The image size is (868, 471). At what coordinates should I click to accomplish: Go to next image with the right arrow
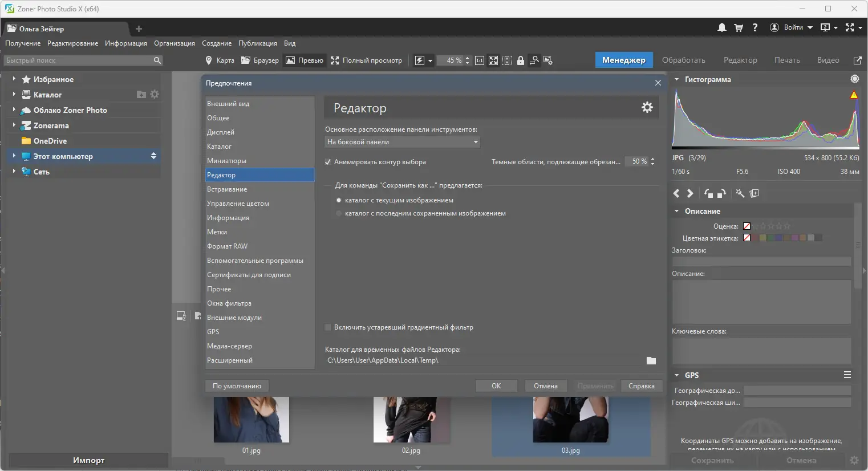pyautogui.click(x=690, y=193)
